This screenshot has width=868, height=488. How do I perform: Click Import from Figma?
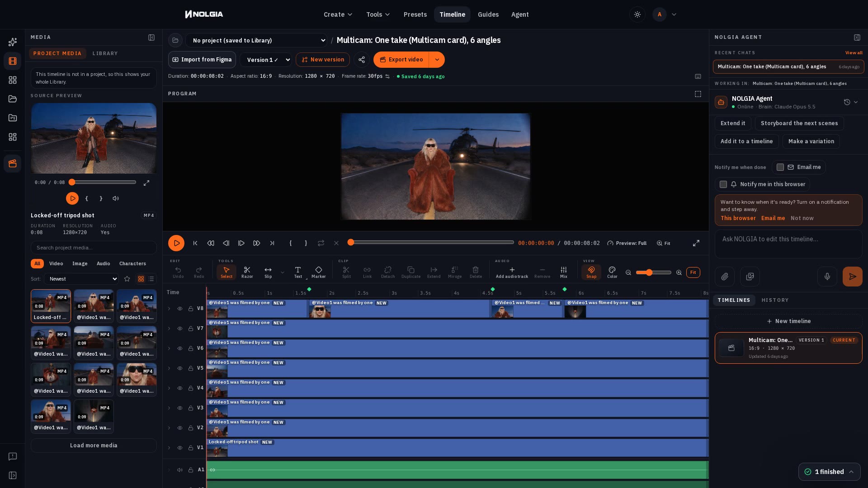[x=202, y=60]
